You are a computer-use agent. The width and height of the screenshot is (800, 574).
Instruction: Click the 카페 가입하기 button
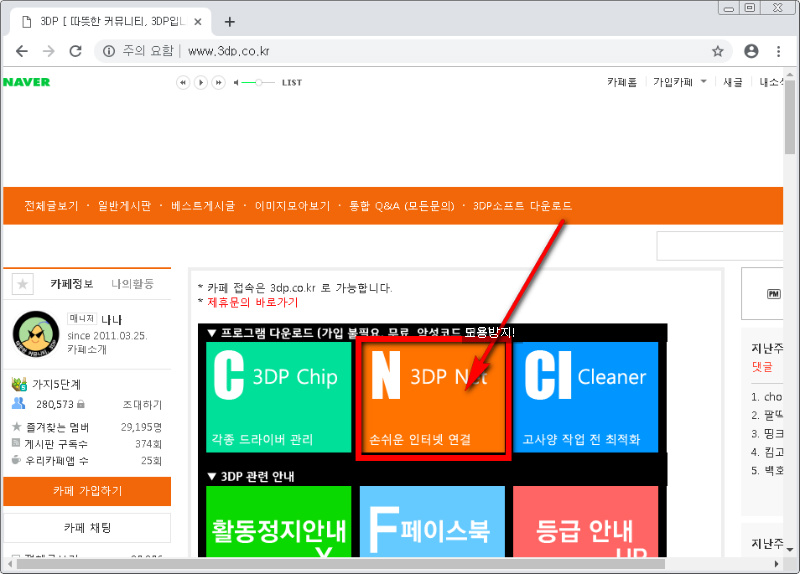tap(87, 491)
